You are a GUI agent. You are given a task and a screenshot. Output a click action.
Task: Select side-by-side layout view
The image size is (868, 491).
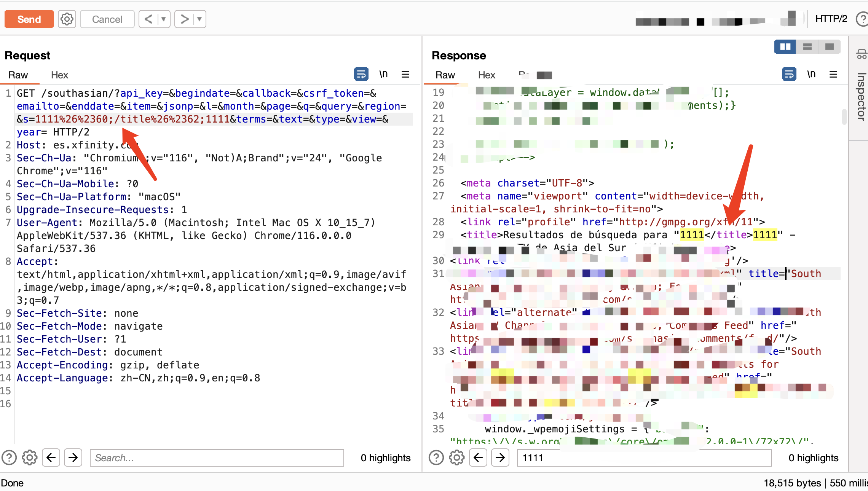pos(785,47)
